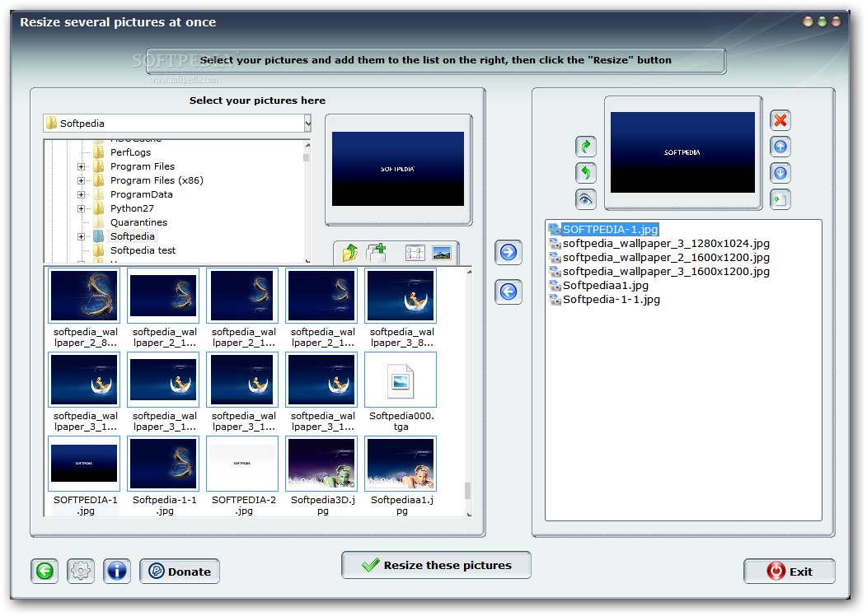Remove picture with the red X icon

click(780, 120)
